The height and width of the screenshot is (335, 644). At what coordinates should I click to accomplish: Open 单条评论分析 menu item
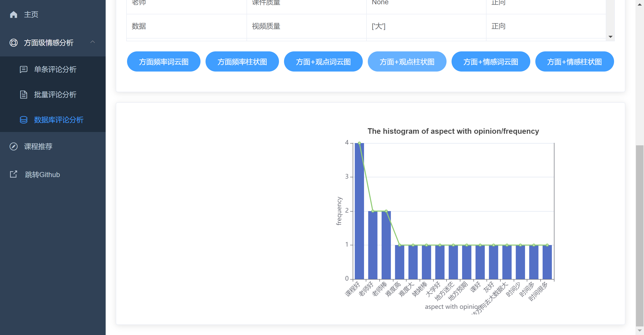pyautogui.click(x=55, y=69)
